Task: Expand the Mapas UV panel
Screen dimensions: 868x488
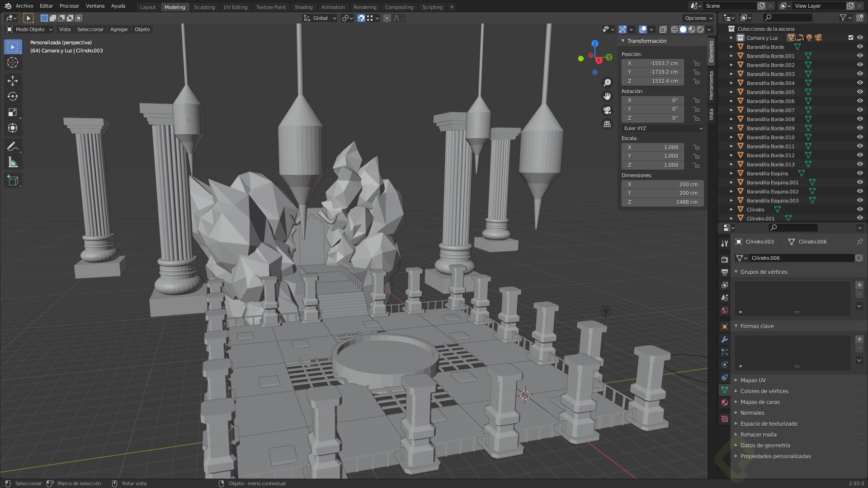Action: [753, 380]
